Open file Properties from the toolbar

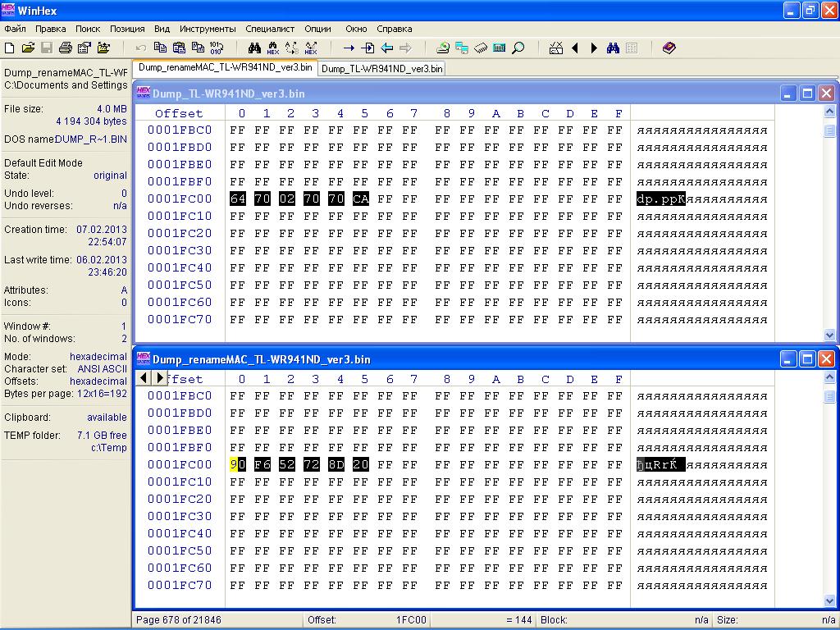click(x=84, y=48)
